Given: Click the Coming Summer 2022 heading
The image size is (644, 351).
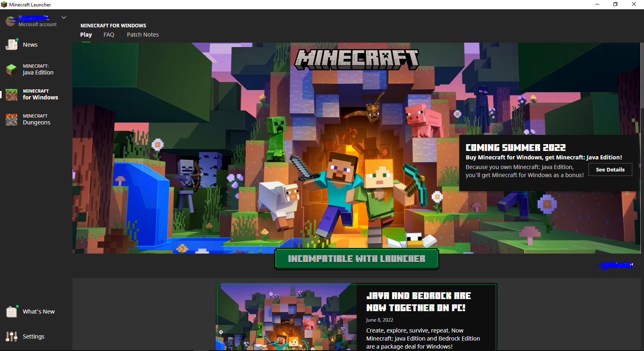Looking at the screenshot, I should pos(516,148).
